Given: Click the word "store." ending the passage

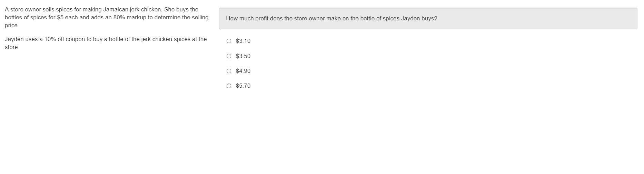Looking at the screenshot, I should point(12,47).
